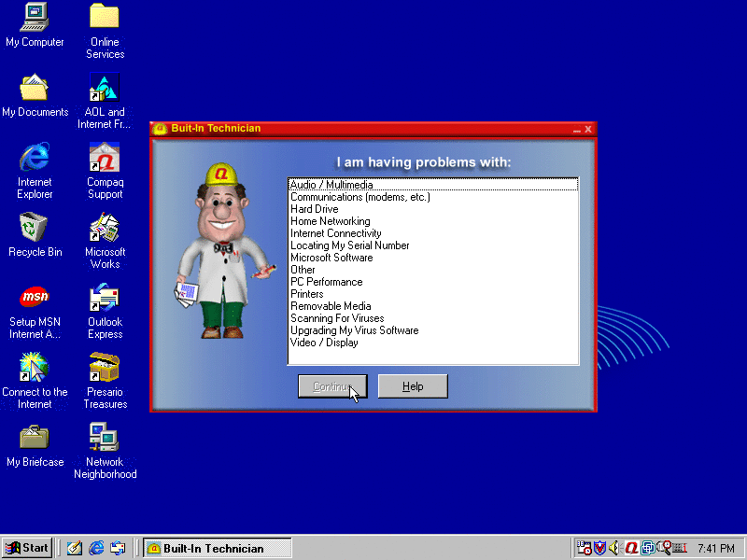The image size is (747, 560).
Task: Select Audio / Multimedia in the problem list
Action: [433, 185]
